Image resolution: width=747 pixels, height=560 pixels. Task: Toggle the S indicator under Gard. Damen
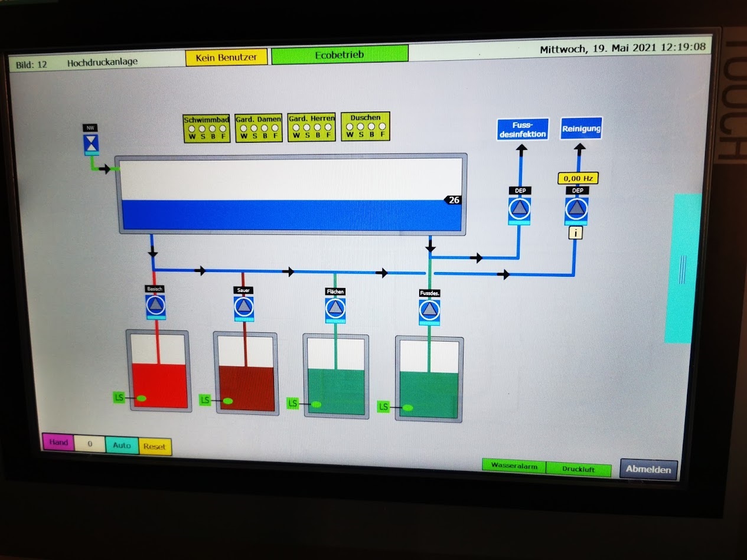tap(254, 127)
